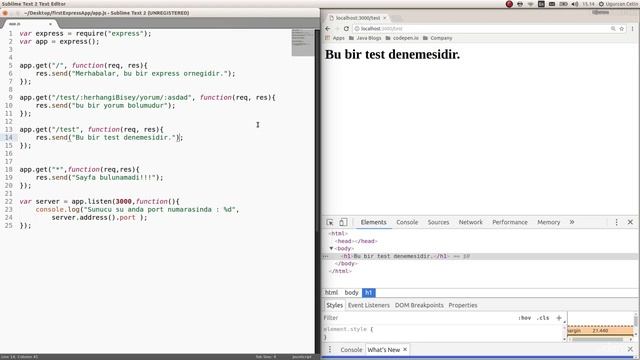Image resolution: width=640 pixels, height=360 pixels.
Task: Open the DOM Breakpoints pane tab
Action: click(x=419, y=305)
